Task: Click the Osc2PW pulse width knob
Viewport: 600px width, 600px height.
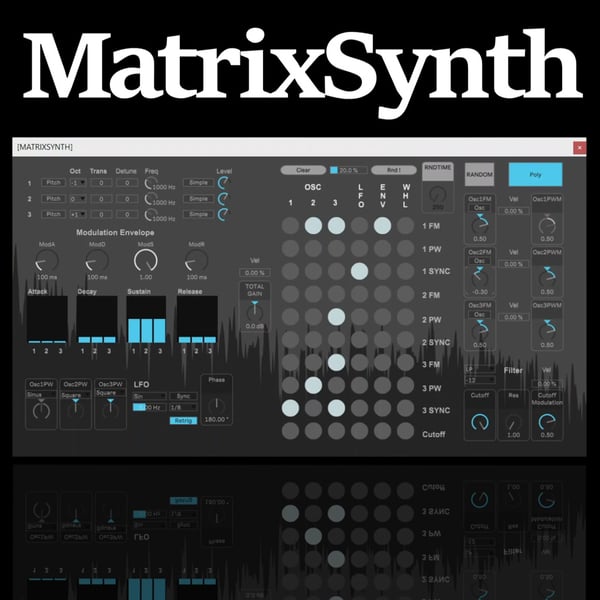Action: click(x=75, y=410)
